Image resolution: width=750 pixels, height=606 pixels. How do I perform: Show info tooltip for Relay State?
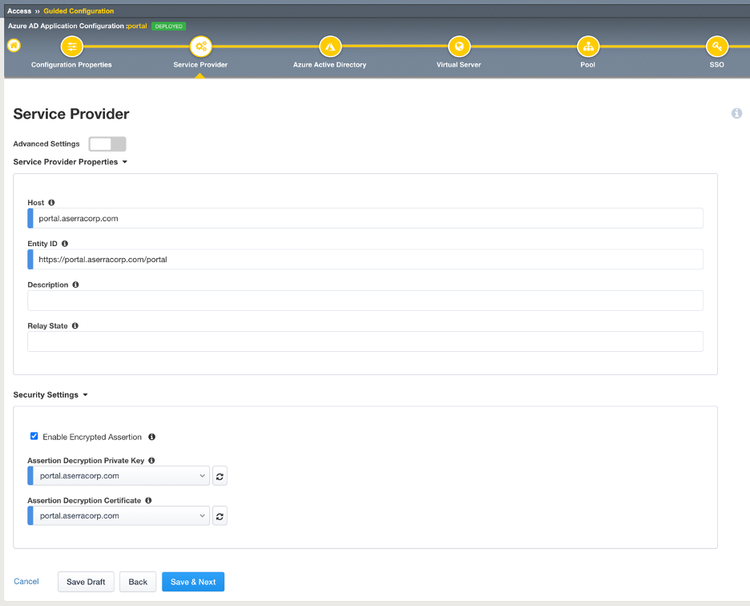75,326
